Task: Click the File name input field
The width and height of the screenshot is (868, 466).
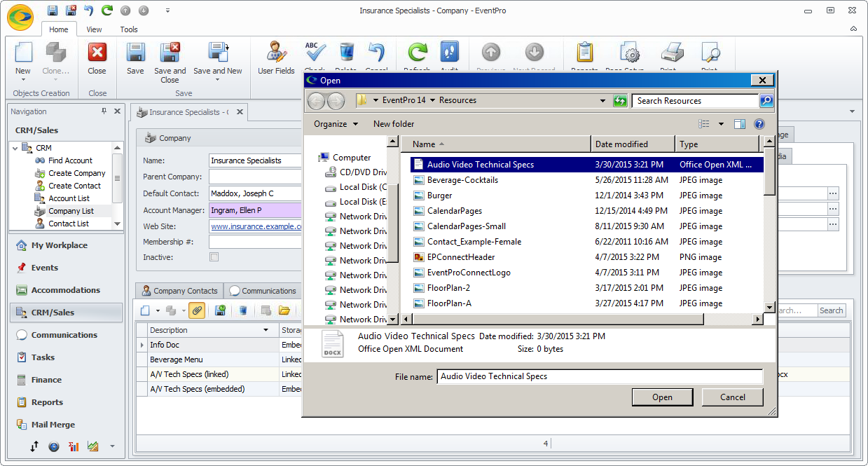Action: 599,376
